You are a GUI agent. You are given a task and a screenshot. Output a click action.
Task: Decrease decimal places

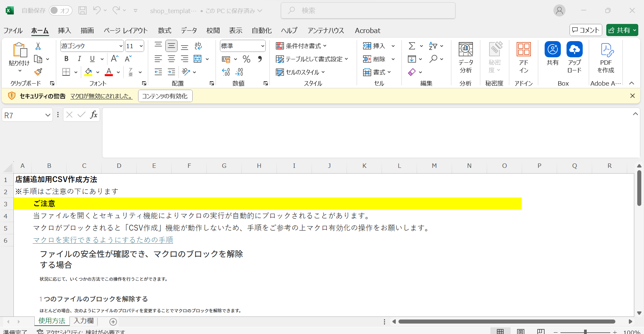tap(239, 72)
